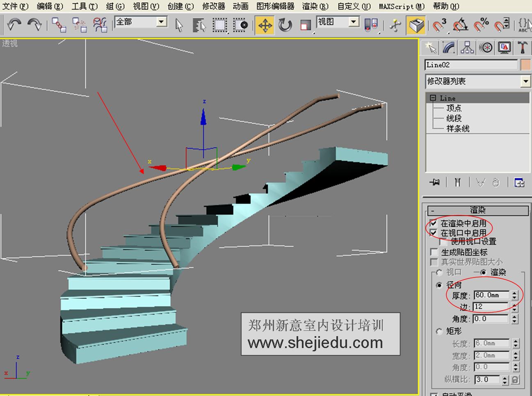
Task: Open the Utilities hammer panel
Action: pos(523,47)
